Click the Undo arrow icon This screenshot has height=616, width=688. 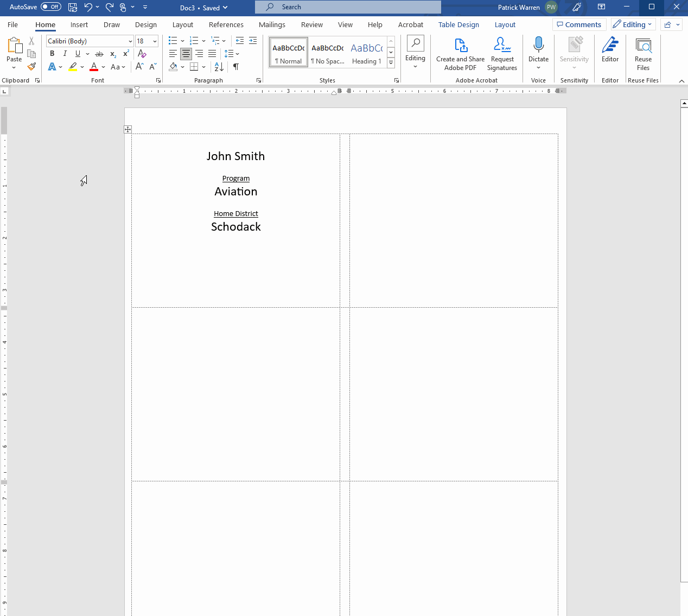(x=88, y=7)
